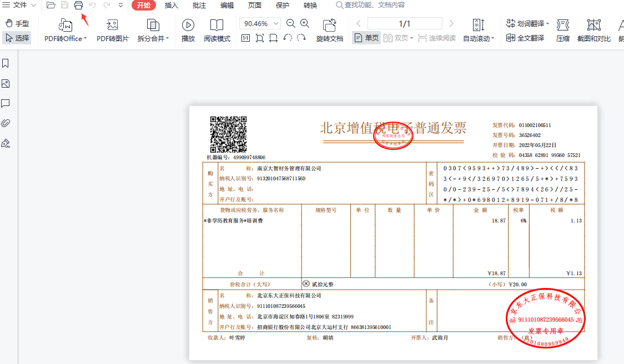
Task: Click 旋转文档 rotate document
Action: click(330, 30)
